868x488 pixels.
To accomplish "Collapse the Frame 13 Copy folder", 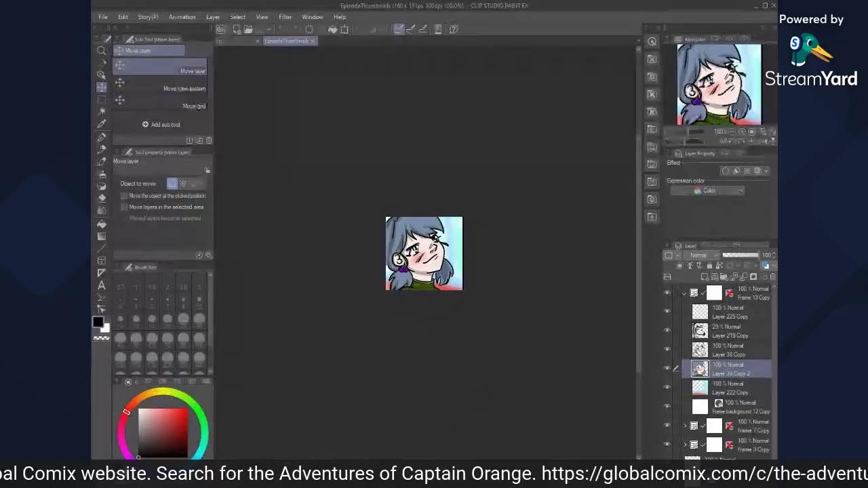I will pyautogui.click(x=684, y=293).
